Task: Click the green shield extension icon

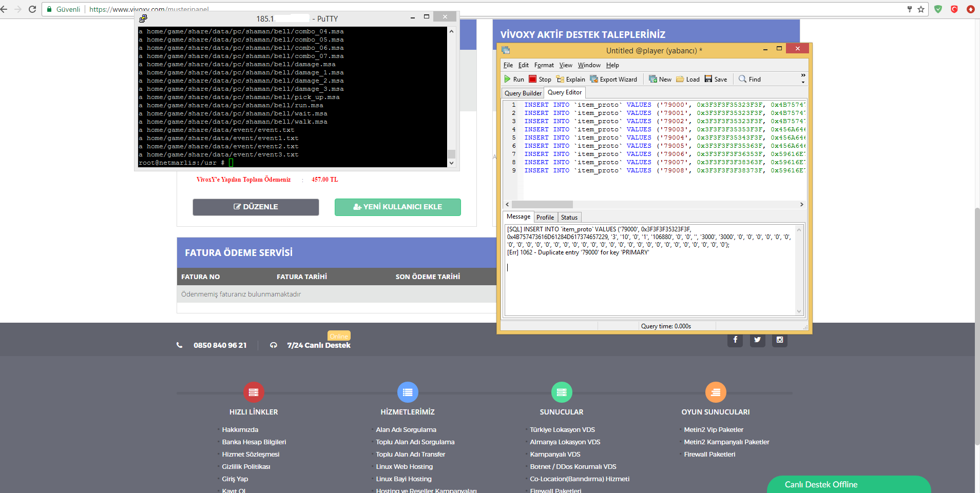Action: [938, 9]
